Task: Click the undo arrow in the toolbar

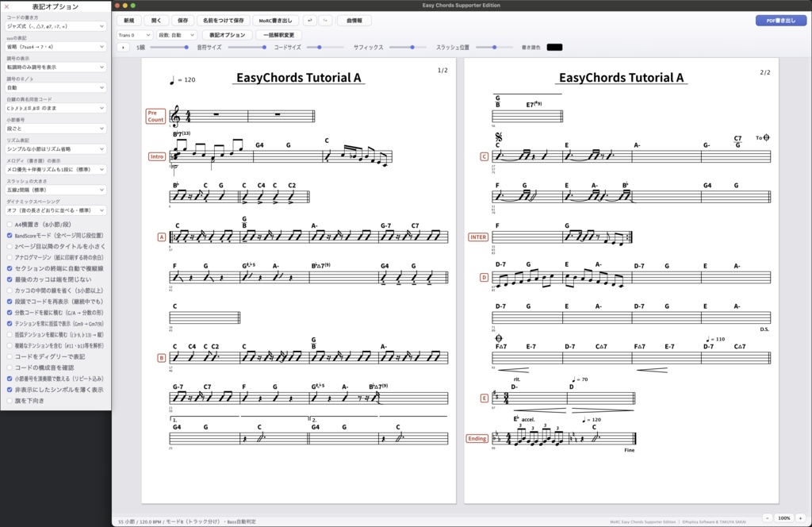Action: click(310, 21)
